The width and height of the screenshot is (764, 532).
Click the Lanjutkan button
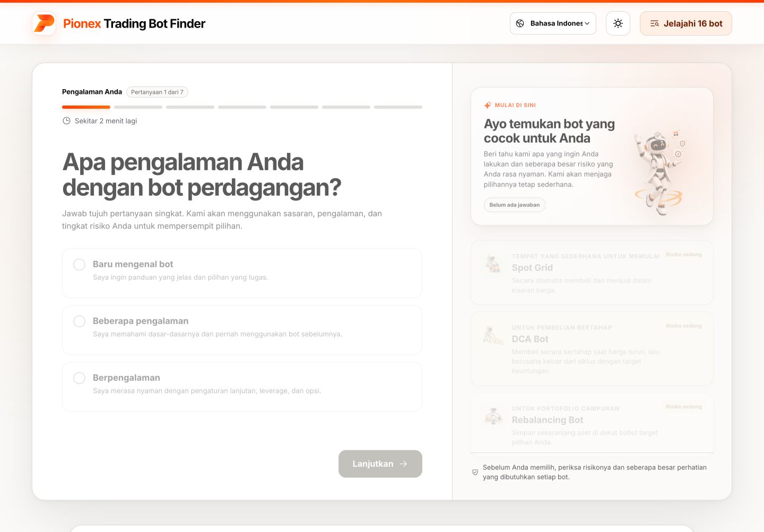tap(380, 464)
